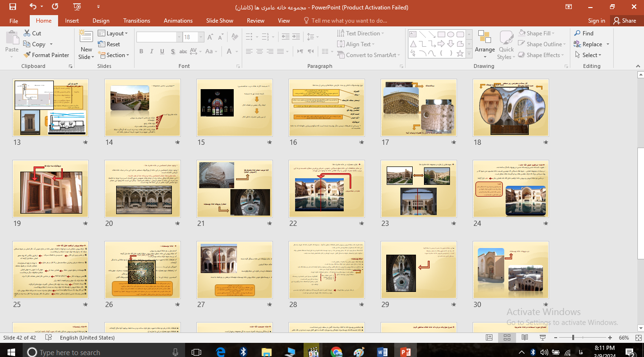Activate the Format Painter brush

point(27,55)
